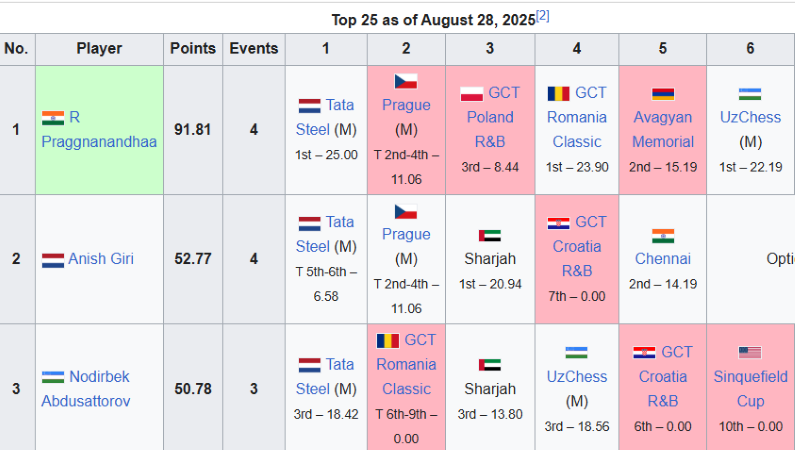This screenshot has width=795, height=450.
Task: Click Uzbekistan flag beside Nodirbek Abdusattorov
Action: 53,377
